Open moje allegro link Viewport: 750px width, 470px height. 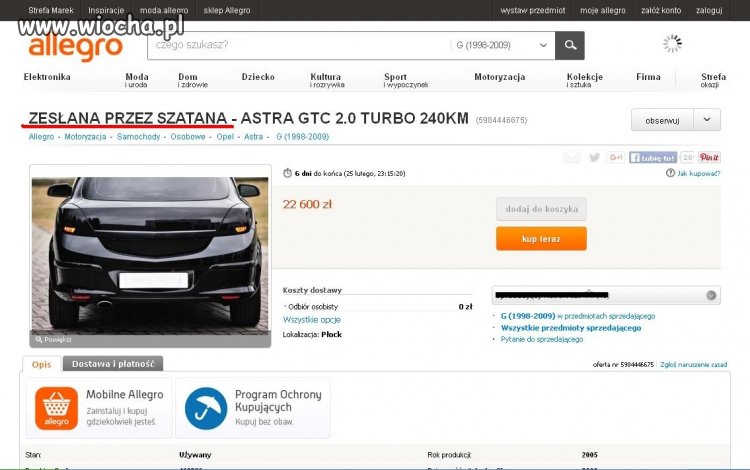click(603, 10)
